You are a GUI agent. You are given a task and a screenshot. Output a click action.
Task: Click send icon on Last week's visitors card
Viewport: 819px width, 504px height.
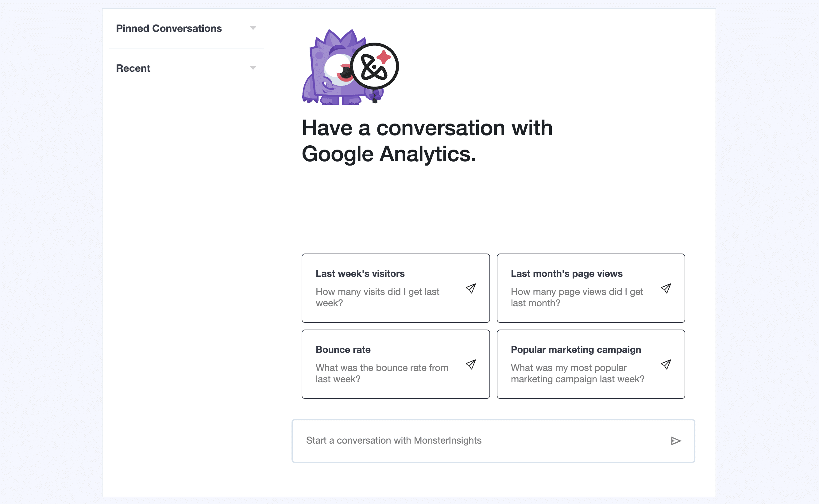tap(471, 288)
